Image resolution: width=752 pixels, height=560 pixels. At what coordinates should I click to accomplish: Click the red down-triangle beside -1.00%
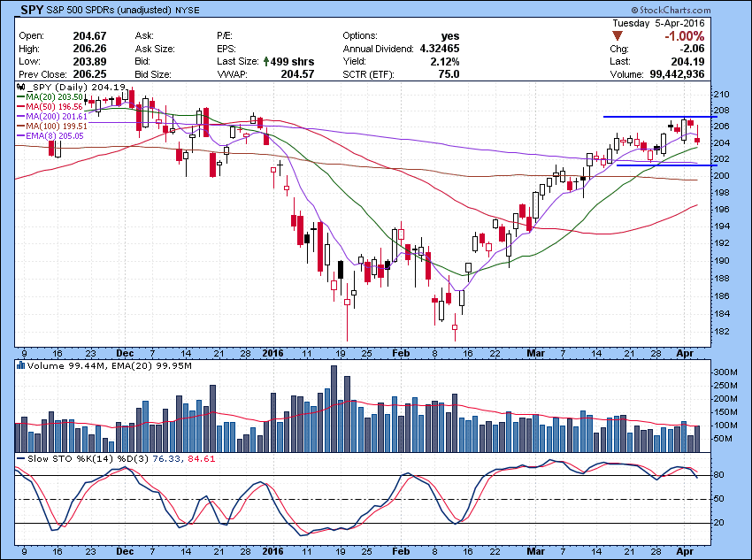[x=618, y=36]
